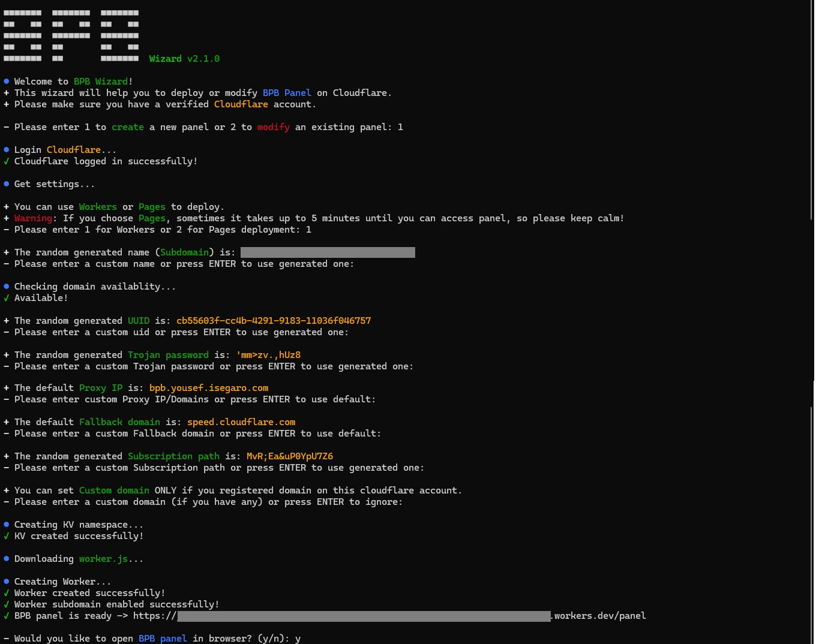
Task: Click the checkmark beside "KV created successfully!"
Action: pyautogui.click(x=7, y=535)
